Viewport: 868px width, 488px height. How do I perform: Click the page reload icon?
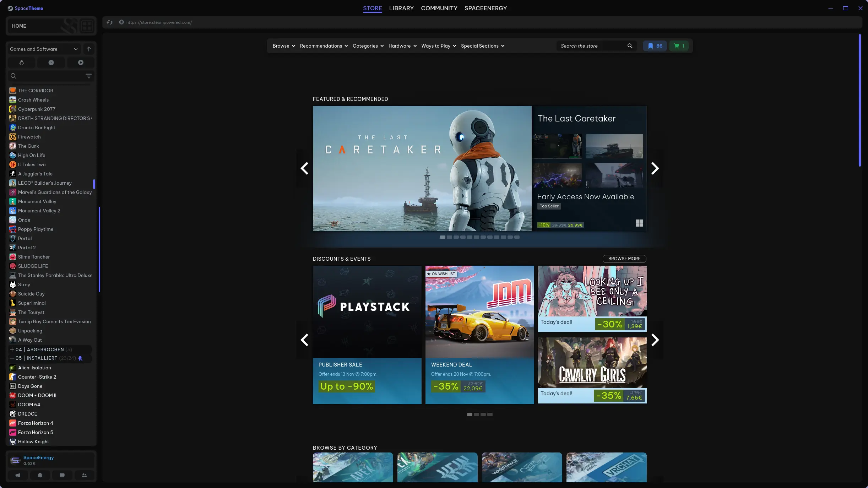coord(110,22)
